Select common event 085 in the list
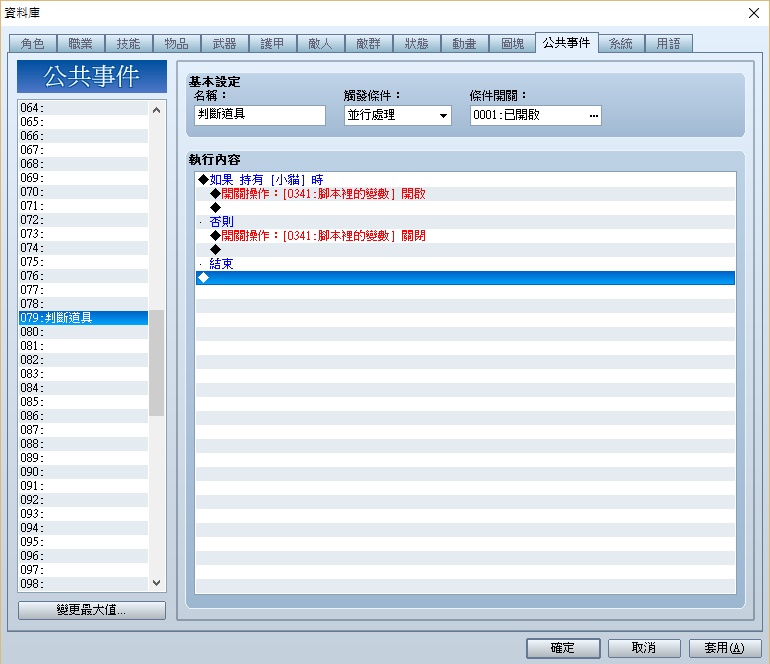The image size is (770, 664). (83, 402)
